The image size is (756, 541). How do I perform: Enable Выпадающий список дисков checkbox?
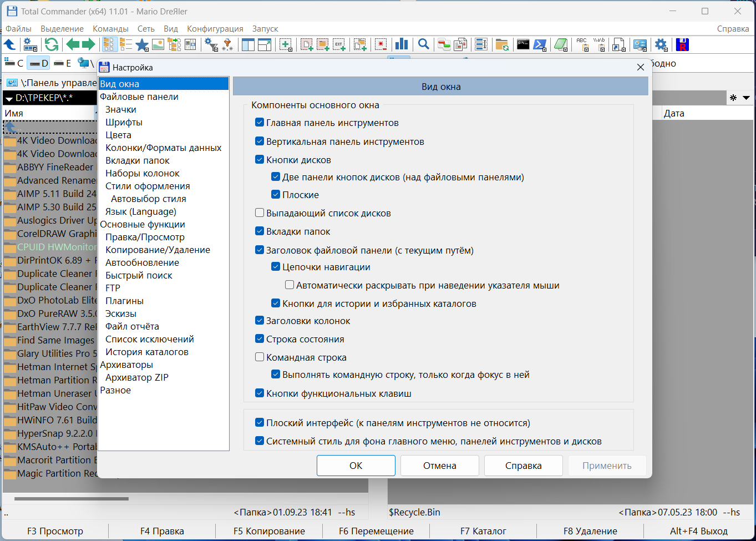point(259,213)
